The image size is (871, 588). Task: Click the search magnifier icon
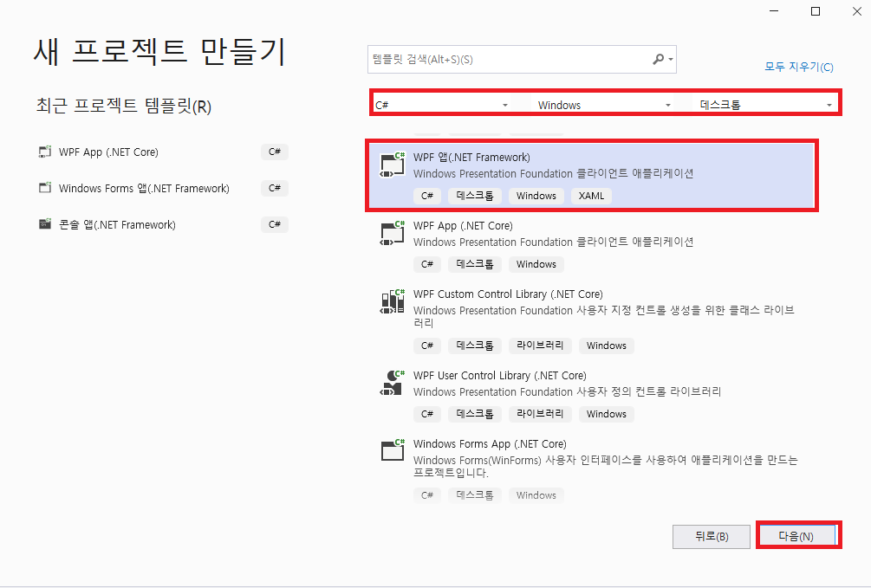tap(658, 59)
